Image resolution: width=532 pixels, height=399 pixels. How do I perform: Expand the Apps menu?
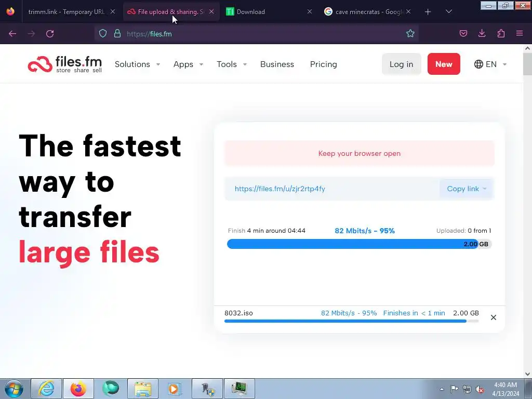188,64
